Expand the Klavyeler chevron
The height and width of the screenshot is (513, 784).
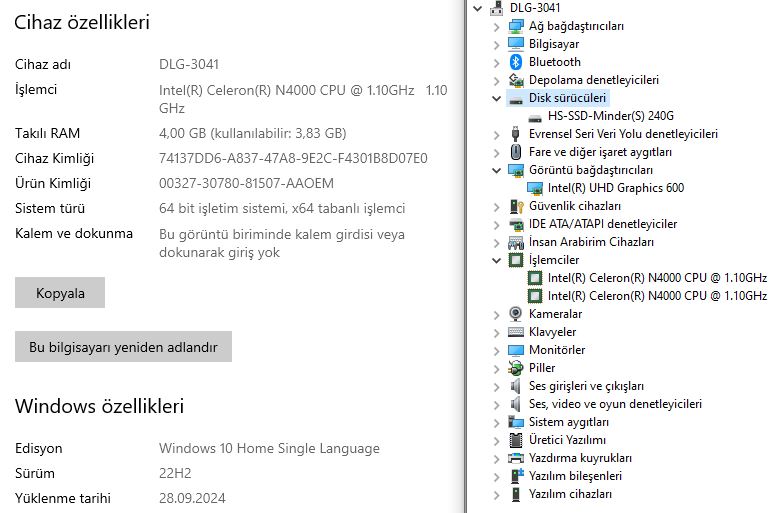pyautogui.click(x=496, y=332)
